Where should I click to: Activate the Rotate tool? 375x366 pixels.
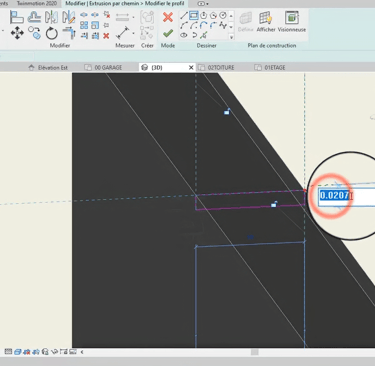(52, 33)
